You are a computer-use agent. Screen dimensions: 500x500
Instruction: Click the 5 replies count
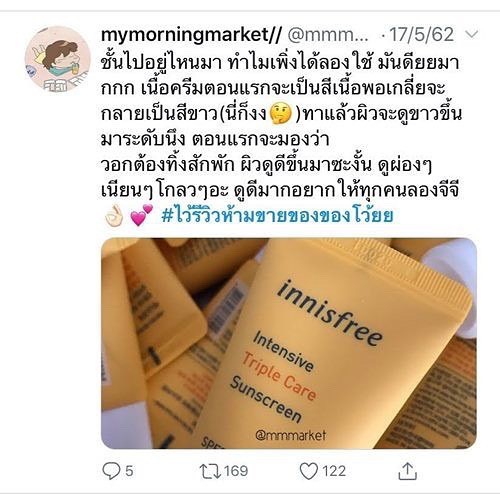[129, 471]
